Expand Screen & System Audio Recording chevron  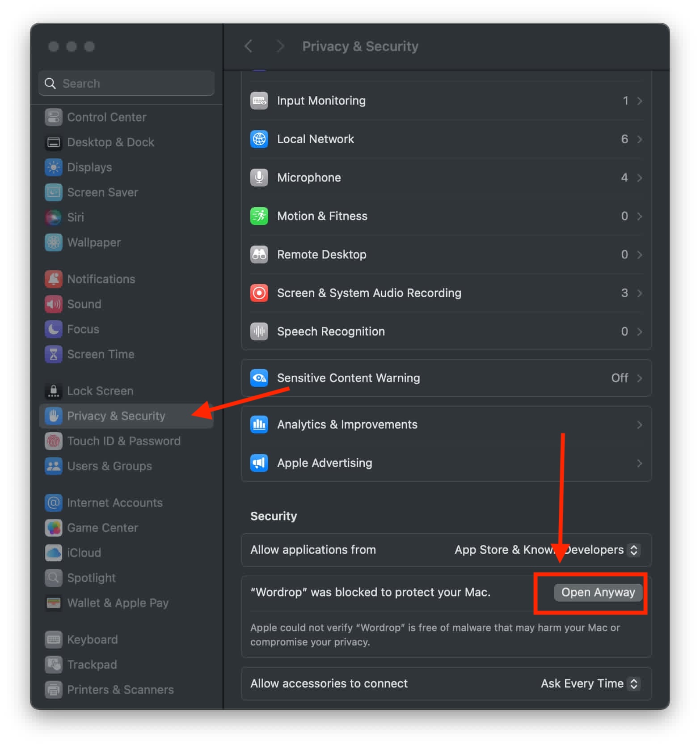[x=640, y=293]
